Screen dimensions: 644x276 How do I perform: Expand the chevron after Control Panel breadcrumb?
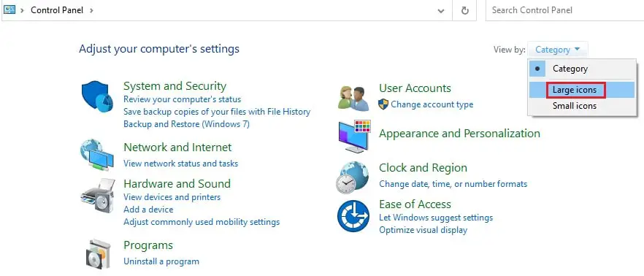(x=91, y=10)
